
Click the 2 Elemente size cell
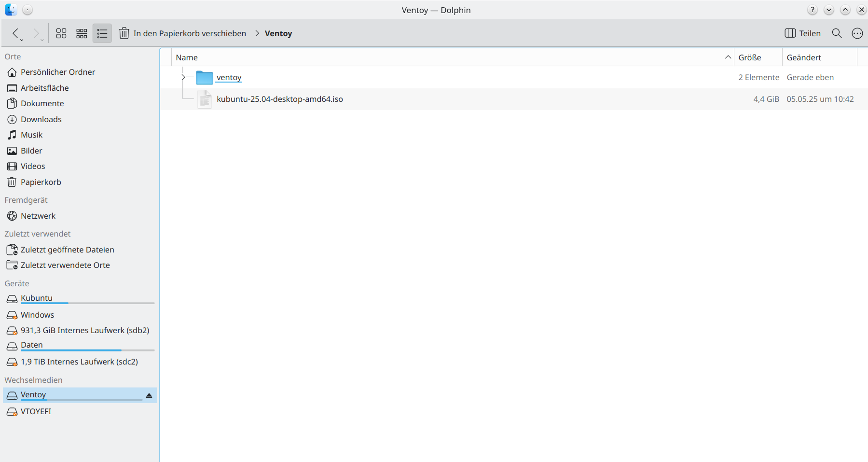click(x=758, y=77)
